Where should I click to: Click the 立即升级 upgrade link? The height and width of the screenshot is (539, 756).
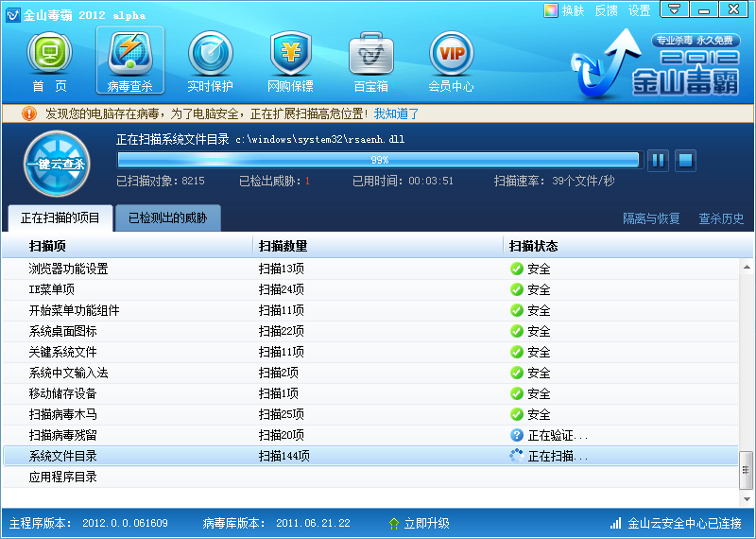427,523
